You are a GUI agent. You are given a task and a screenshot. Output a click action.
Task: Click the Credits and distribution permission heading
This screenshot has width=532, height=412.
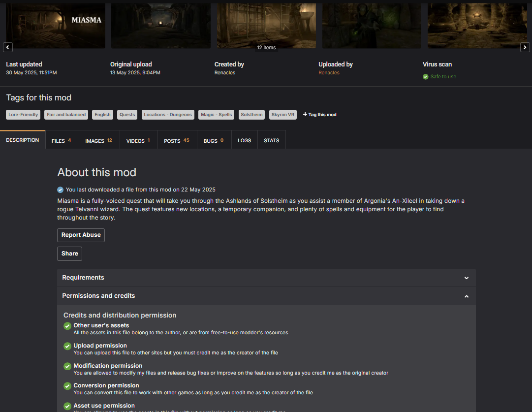(x=120, y=316)
